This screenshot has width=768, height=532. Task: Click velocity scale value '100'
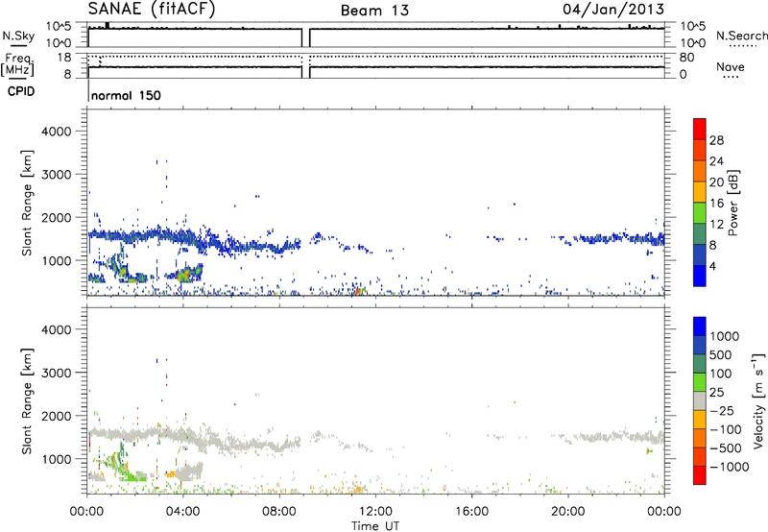coord(721,374)
